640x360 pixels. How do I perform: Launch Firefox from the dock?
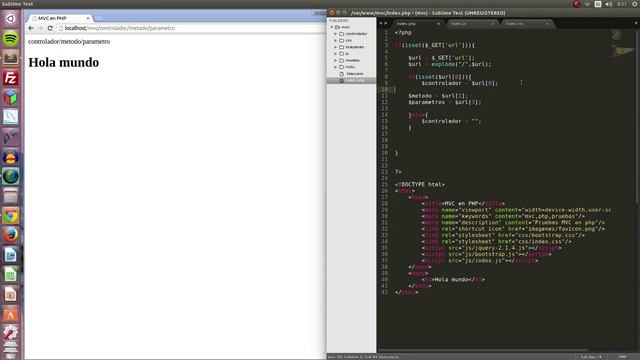coord(11,235)
